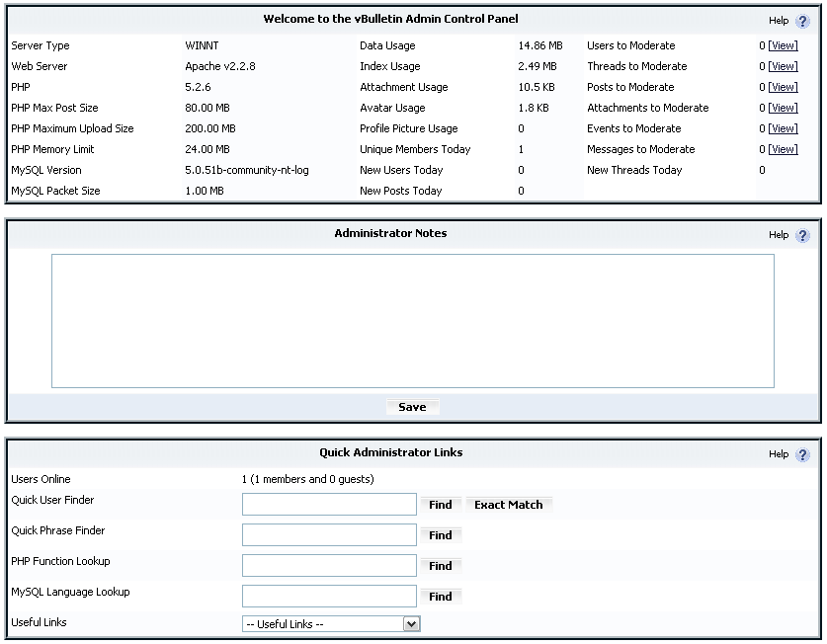Image resolution: width=827 pixels, height=644 pixels.
Task: Select the Apache v2.2.8 web server value
Action: 220,66
